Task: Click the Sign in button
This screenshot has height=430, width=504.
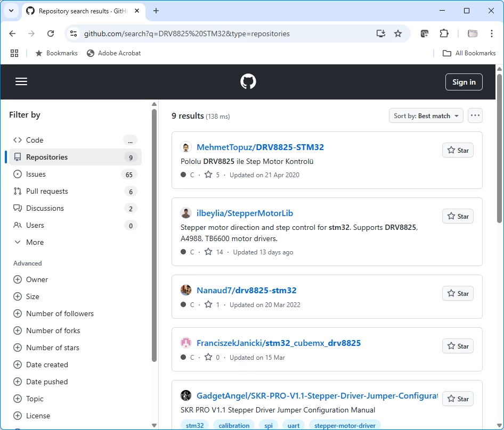Action: pos(464,82)
